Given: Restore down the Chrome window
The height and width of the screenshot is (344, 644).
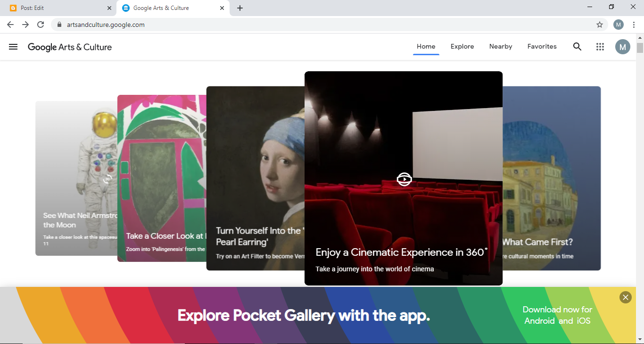Looking at the screenshot, I should [x=611, y=7].
